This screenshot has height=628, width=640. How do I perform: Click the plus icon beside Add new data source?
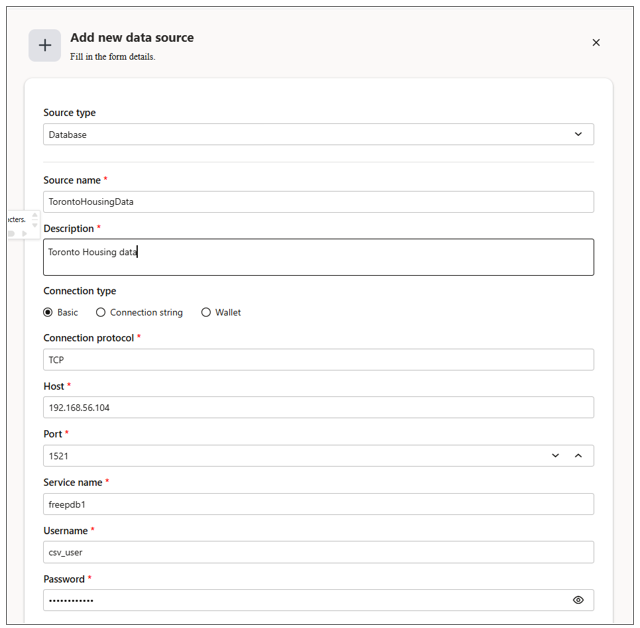pos(45,45)
